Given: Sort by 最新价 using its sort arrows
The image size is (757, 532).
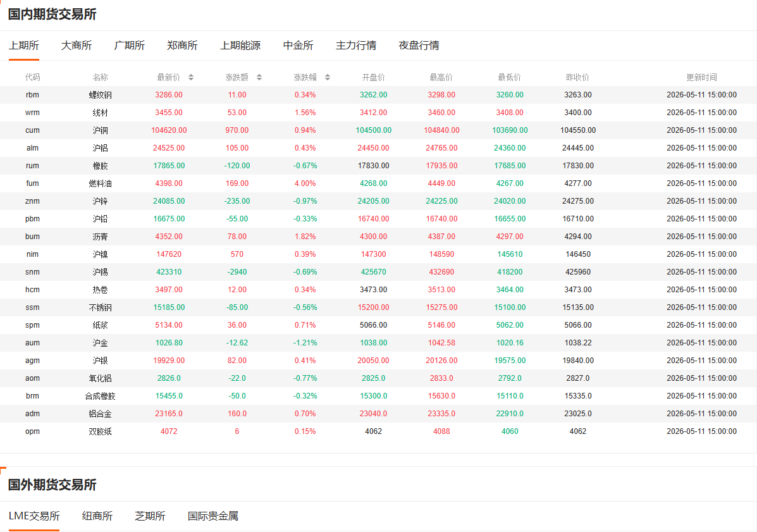Looking at the screenshot, I should click(x=191, y=77).
